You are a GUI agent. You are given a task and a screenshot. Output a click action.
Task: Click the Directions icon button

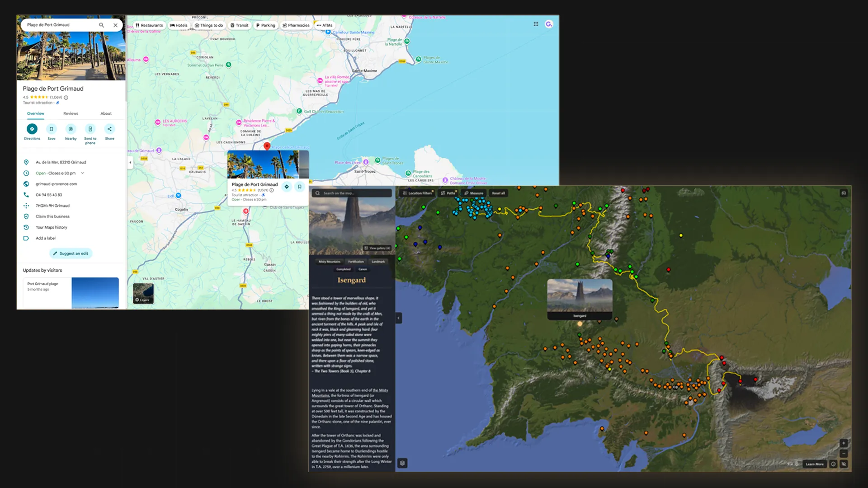32,129
